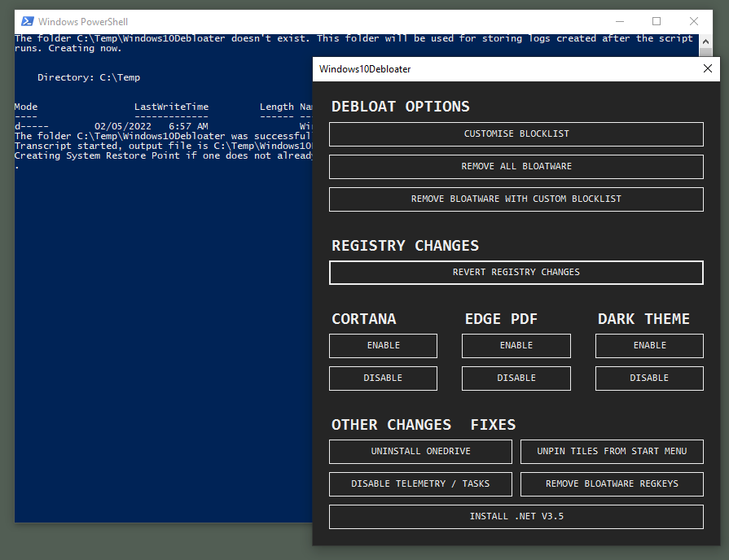This screenshot has height=560, width=729.
Task: Click Uninstall OneDrive button
Action: pos(420,452)
